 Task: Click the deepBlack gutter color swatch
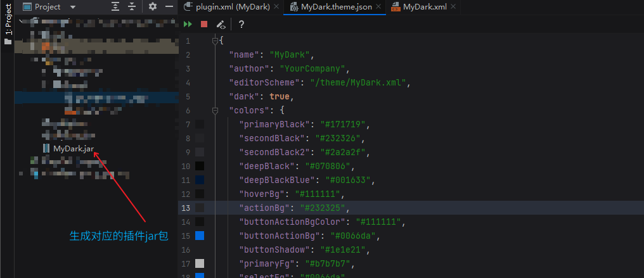(x=200, y=166)
